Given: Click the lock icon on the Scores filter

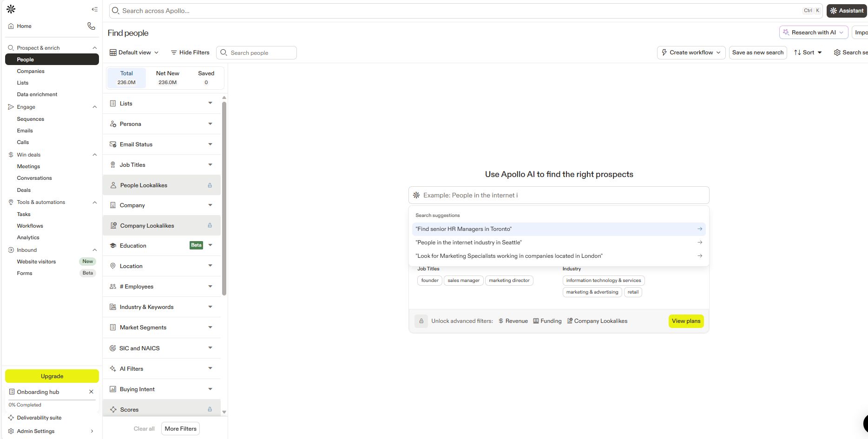Looking at the screenshot, I should [210, 409].
